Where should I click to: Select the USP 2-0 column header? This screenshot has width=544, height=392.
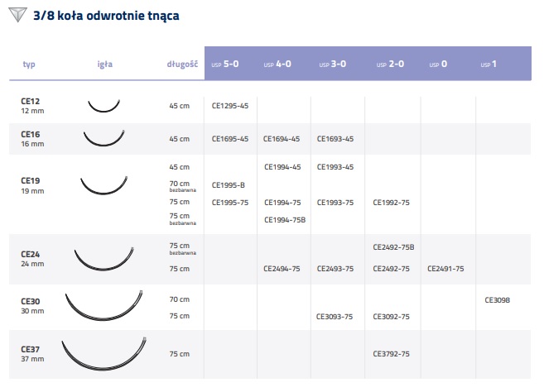(391, 64)
